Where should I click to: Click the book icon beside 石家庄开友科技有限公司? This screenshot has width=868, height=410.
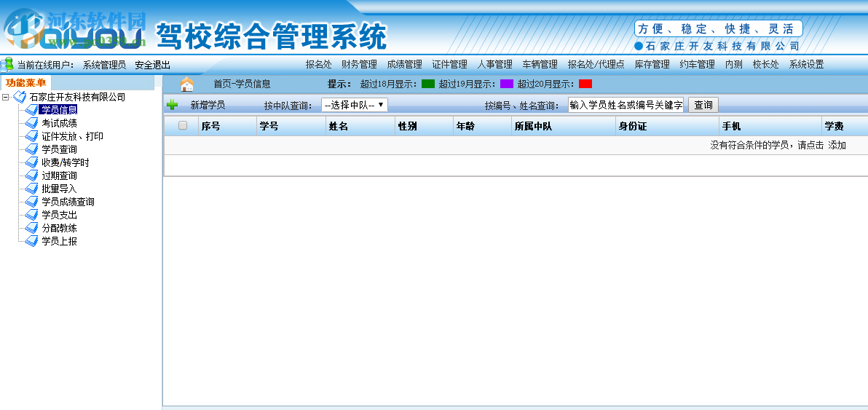[20, 97]
